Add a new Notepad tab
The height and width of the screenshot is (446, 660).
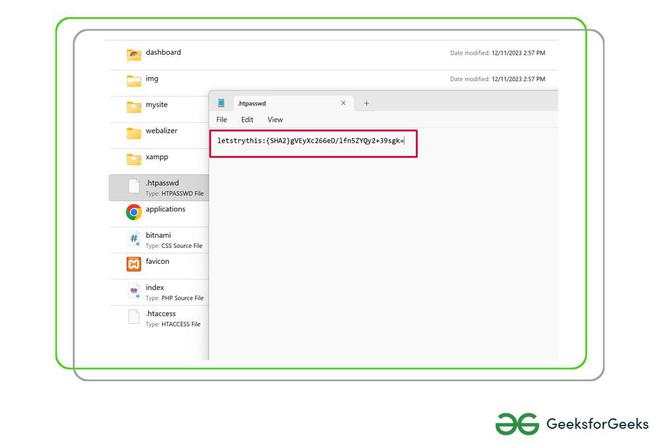[366, 103]
